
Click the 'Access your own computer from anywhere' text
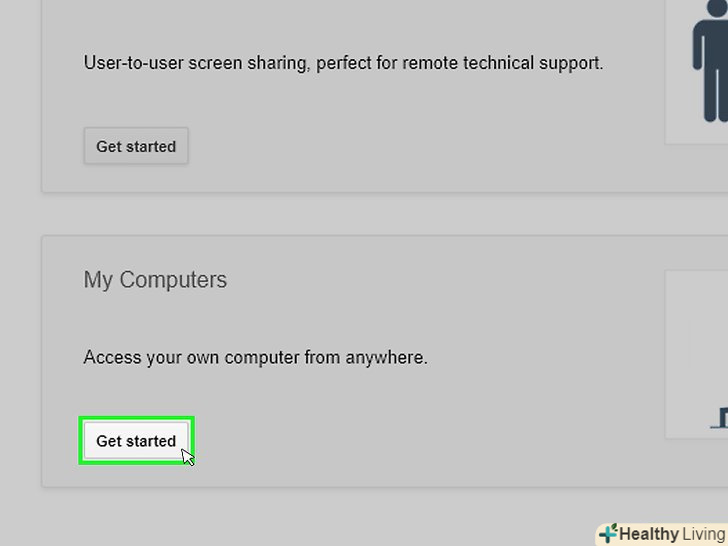[x=255, y=357]
